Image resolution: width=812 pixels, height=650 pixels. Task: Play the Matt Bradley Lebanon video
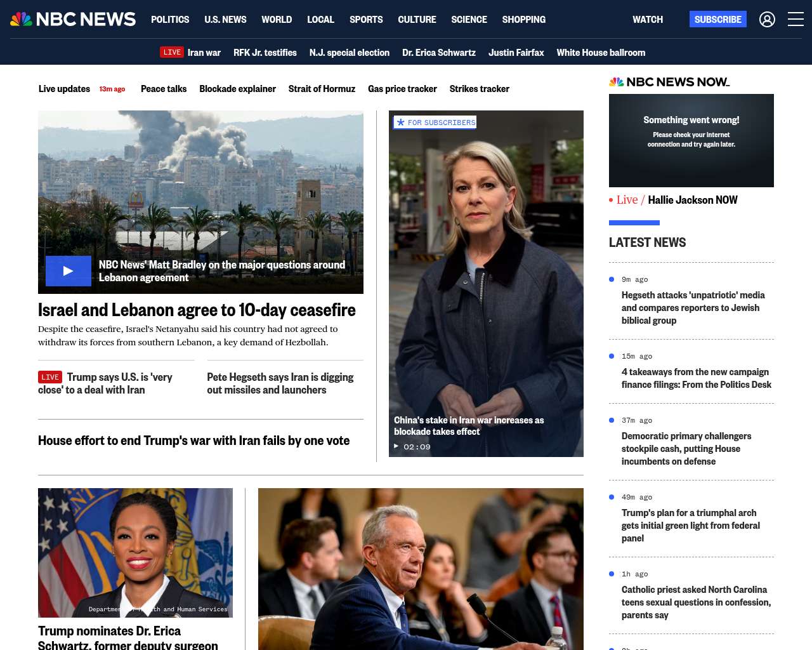(x=69, y=271)
